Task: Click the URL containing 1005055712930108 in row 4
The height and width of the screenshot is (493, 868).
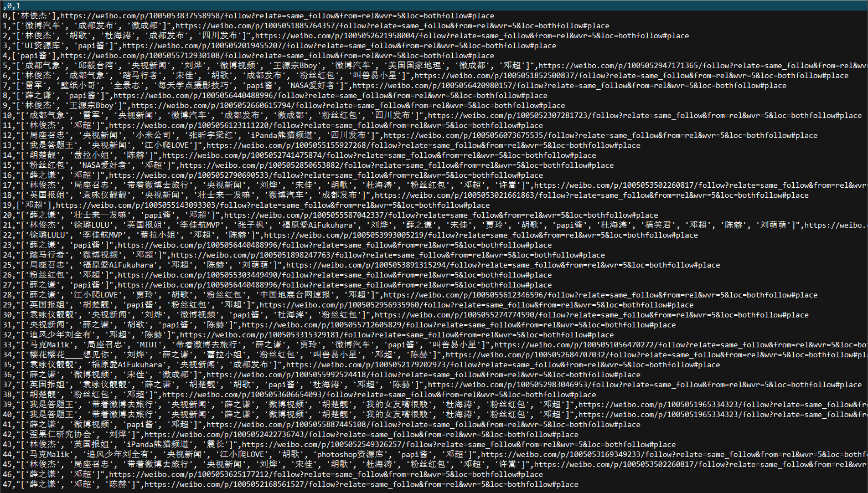Action: tap(277, 55)
